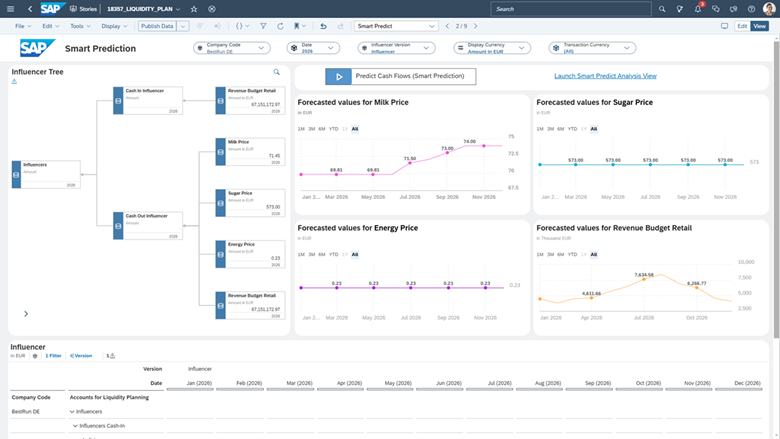Open the Display menu
Image resolution: width=780 pixels, height=439 pixels.
tap(114, 26)
